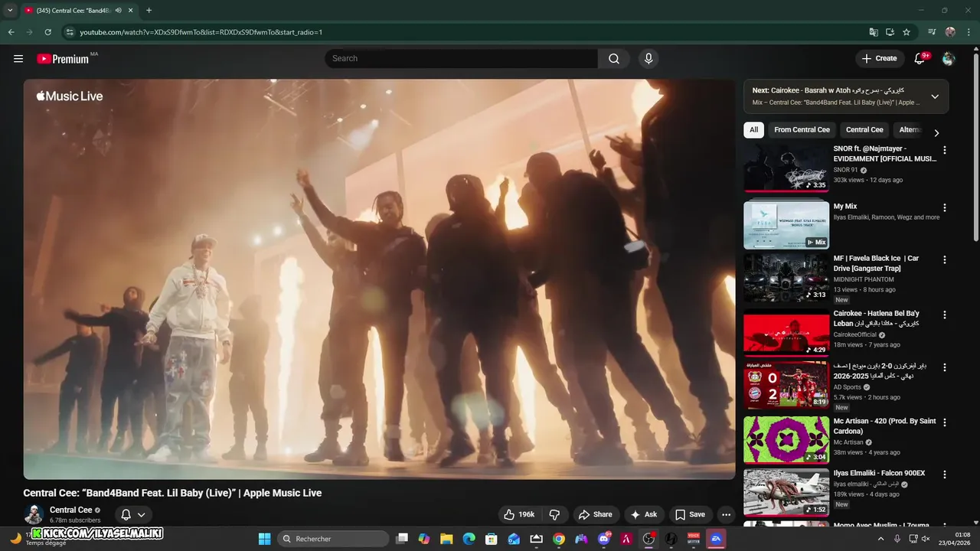Play Ilyas Elmaliki Falcon 900EX thumbnail
This screenshot has height=551, width=980.
(786, 492)
